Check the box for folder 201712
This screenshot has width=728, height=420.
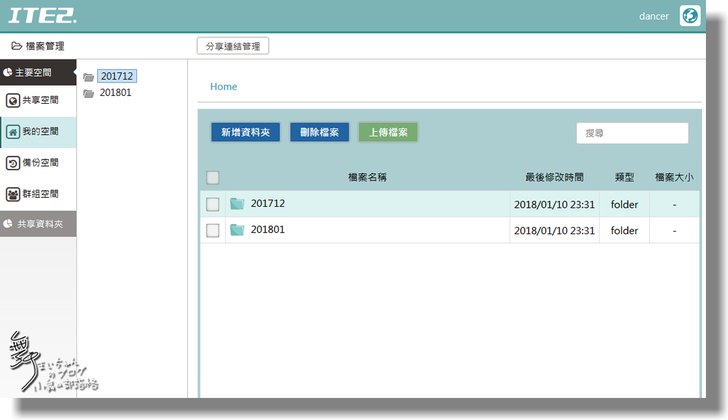pyautogui.click(x=213, y=204)
